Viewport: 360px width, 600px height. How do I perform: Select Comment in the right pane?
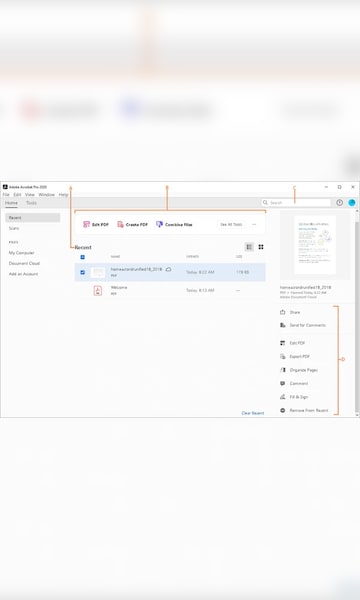294,383
